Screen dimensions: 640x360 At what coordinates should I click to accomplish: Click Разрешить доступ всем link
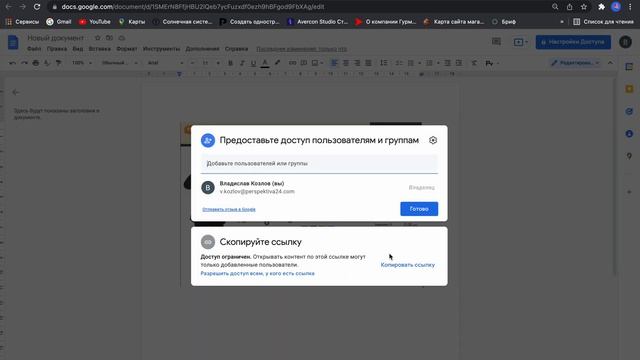[x=258, y=273]
